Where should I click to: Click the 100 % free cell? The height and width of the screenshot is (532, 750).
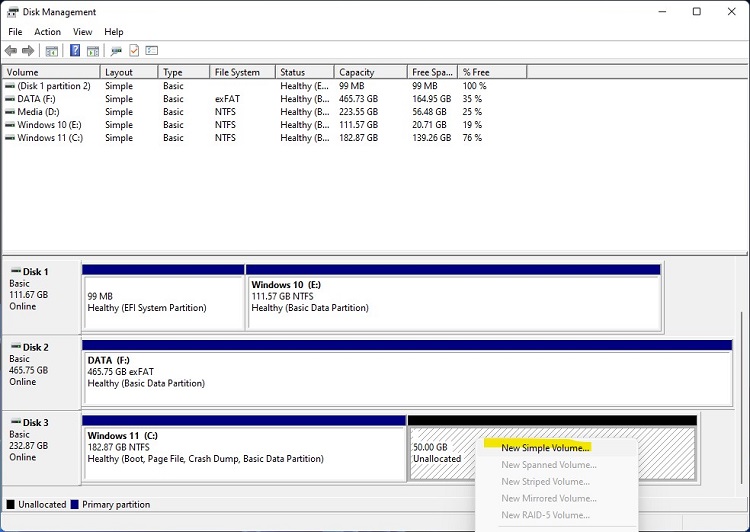click(474, 86)
